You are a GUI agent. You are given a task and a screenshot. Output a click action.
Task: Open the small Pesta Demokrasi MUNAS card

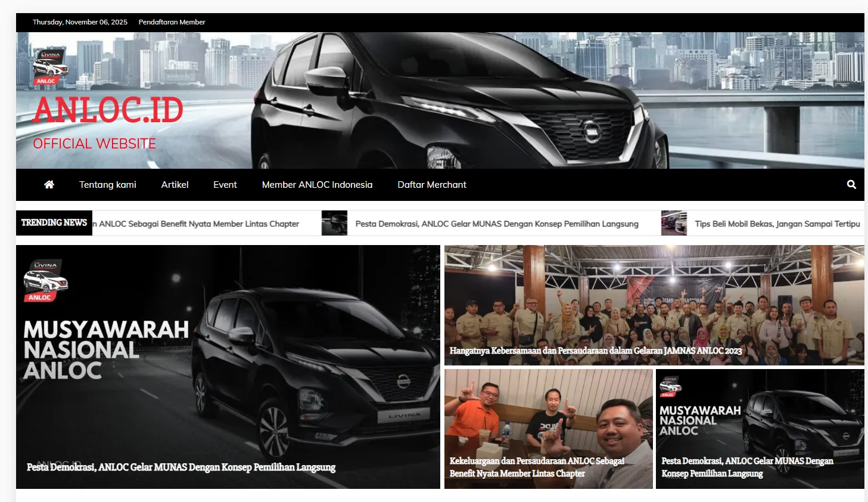pos(747,467)
